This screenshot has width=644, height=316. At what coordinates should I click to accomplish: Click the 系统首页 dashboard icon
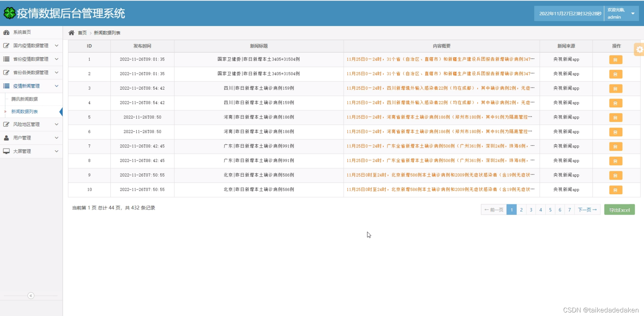coord(6,32)
